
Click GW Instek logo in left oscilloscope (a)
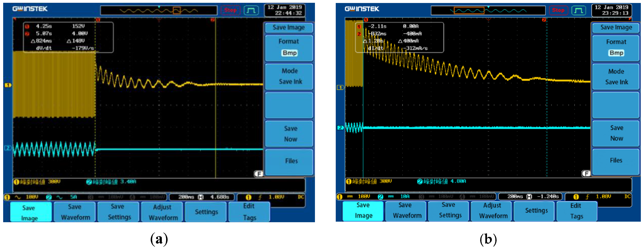tap(30, 9)
